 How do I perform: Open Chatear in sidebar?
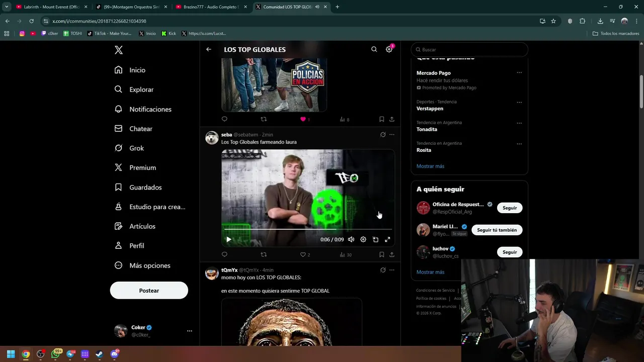134,129
